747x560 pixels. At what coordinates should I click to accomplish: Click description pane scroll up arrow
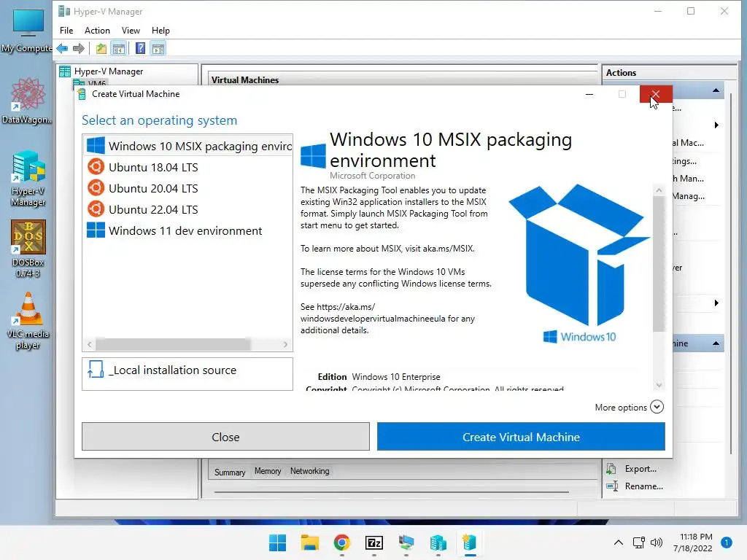659,190
